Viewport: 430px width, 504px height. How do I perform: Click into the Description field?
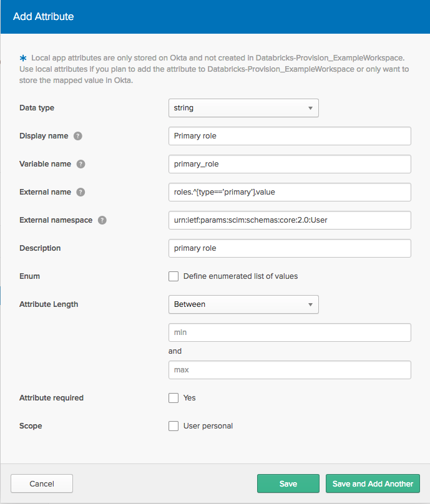[x=290, y=248]
